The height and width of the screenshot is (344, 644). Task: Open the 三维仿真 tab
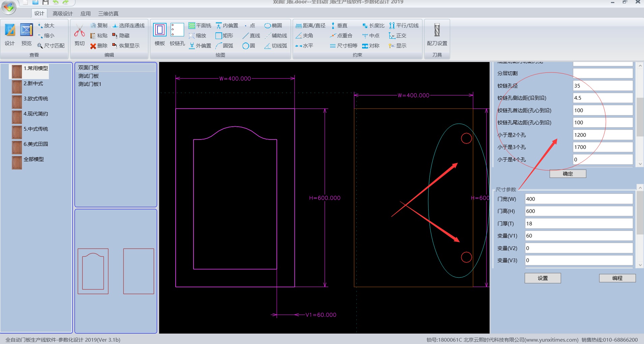click(x=108, y=13)
